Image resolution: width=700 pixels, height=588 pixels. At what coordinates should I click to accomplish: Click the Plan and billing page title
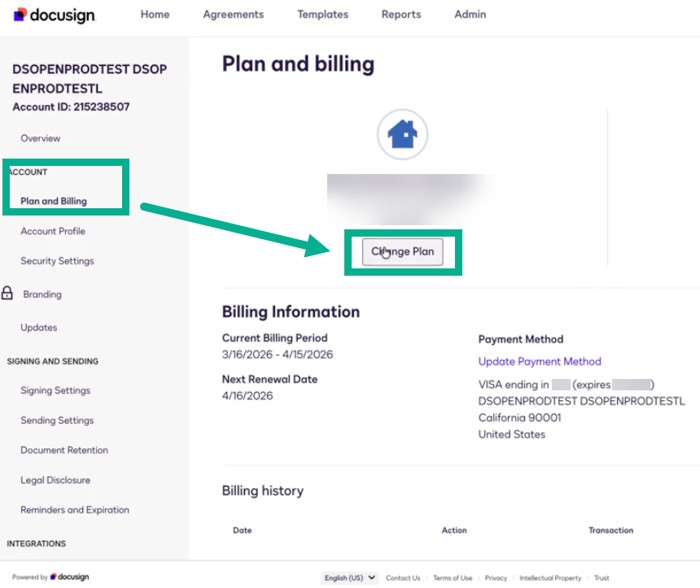coord(298,64)
